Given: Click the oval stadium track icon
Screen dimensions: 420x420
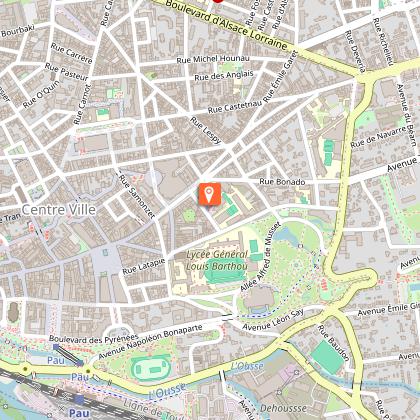Looking at the screenshot, I should pos(151,369).
